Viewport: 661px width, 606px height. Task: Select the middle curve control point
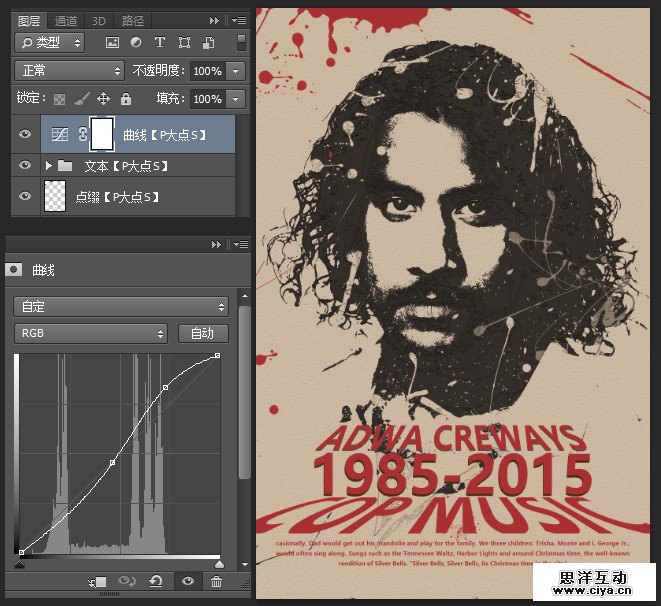113,463
